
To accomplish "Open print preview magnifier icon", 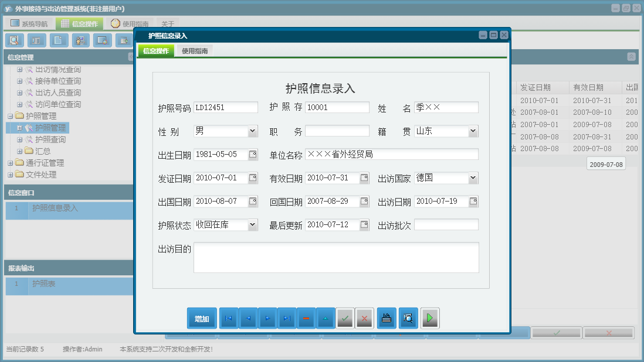I will (408, 318).
